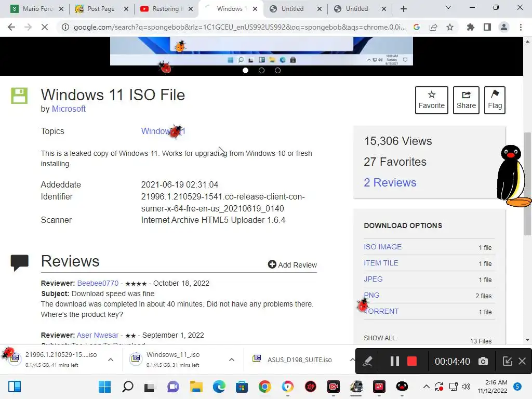This screenshot has width=532, height=399.
Task: Download the PNG files option
Action: (x=371, y=295)
